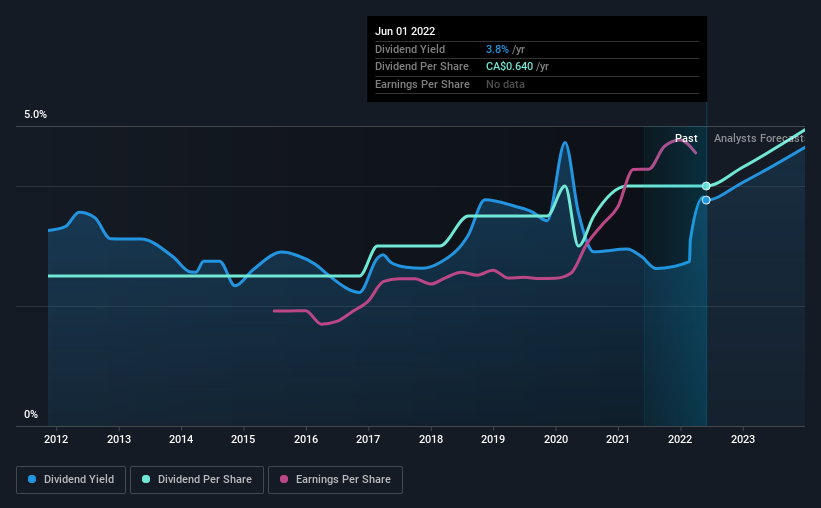Click the 2012 x-axis label
The image size is (821, 508).
pyautogui.click(x=56, y=439)
